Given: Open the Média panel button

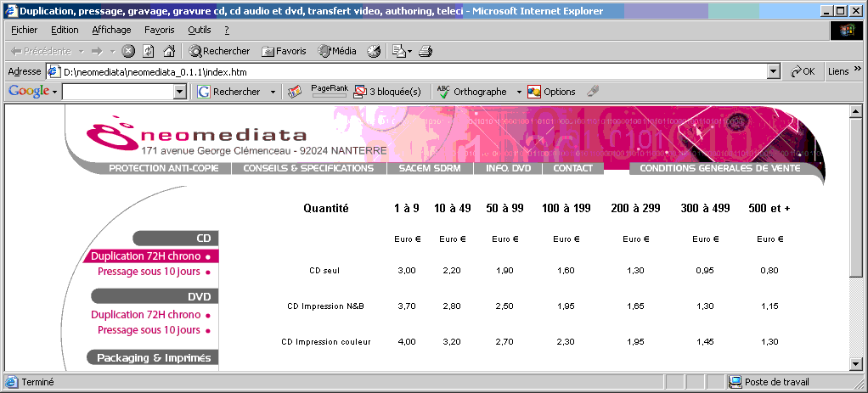Looking at the screenshot, I should click(336, 51).
